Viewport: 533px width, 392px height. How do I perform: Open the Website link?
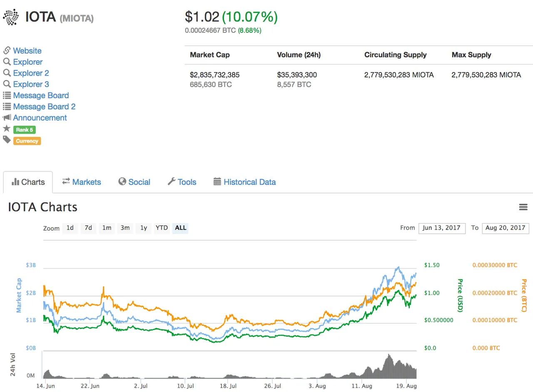tap(27, 51)
